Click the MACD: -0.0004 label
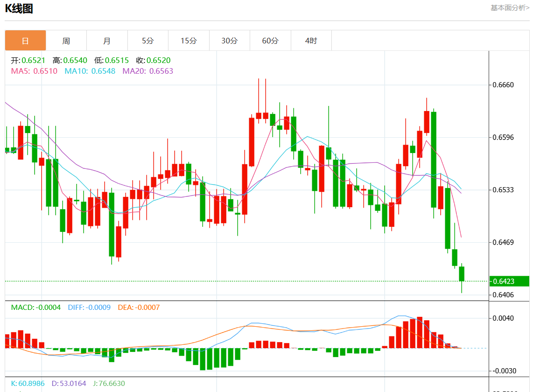The width and height of the screenshot is (533, 392). pos(35,308)
